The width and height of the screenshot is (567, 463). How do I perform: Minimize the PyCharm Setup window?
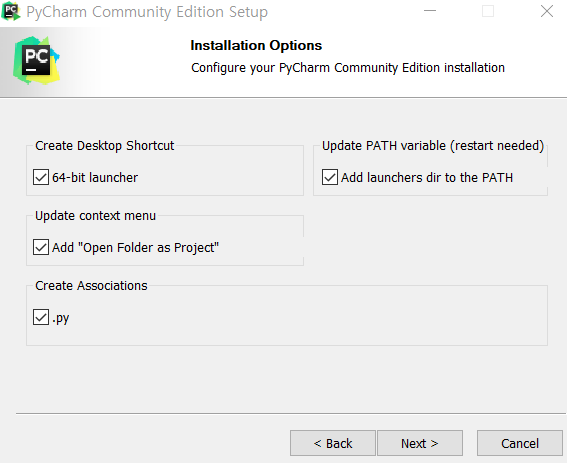[x=430, y=11]
